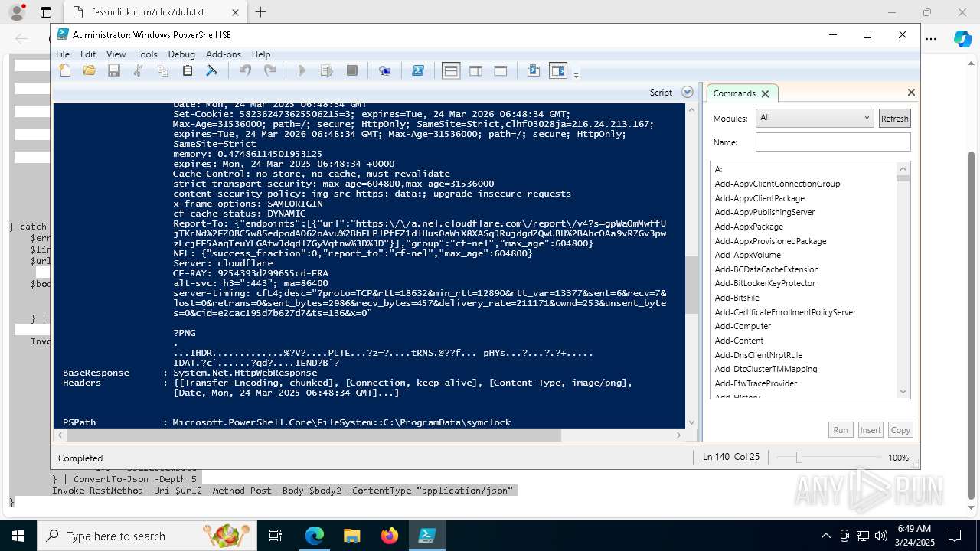Click the Copy icon in the ISE toolbar
The width and height of the screenshot is (980, 551).
[x=163, y=71]
